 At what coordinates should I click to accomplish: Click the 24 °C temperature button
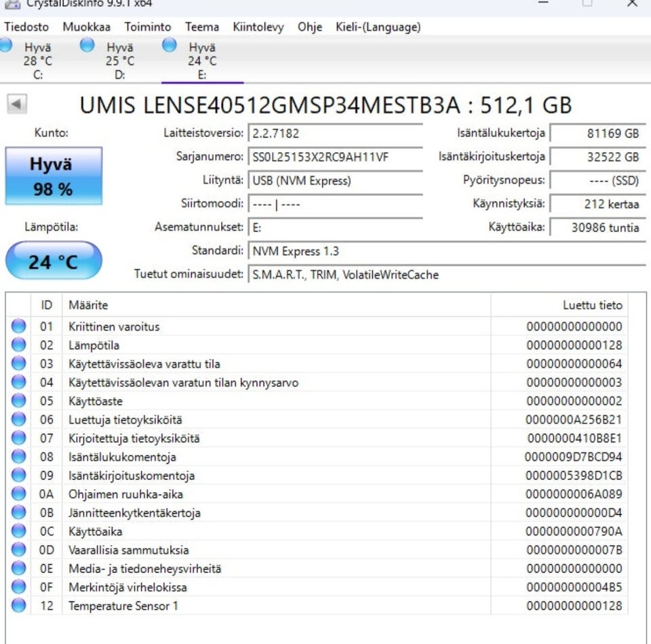click(54, 261)
